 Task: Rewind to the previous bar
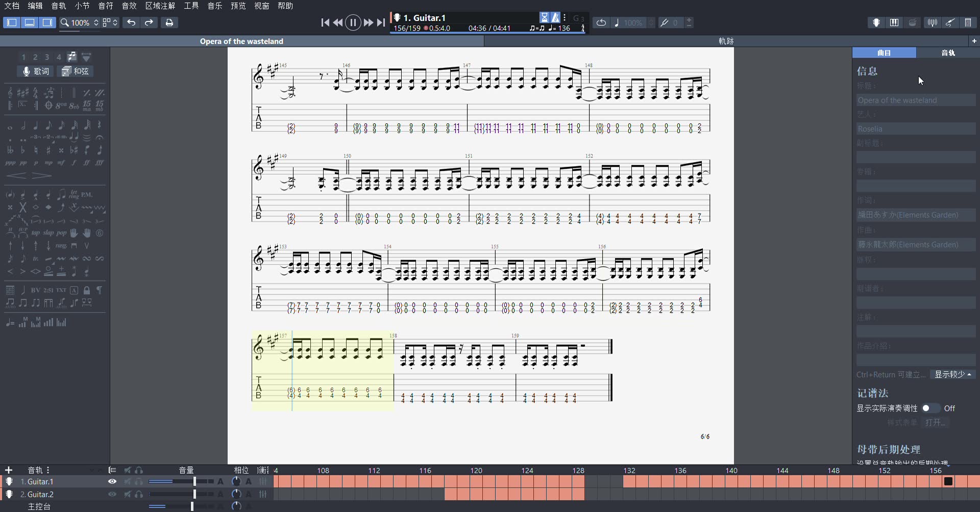[x=338, y=22]
